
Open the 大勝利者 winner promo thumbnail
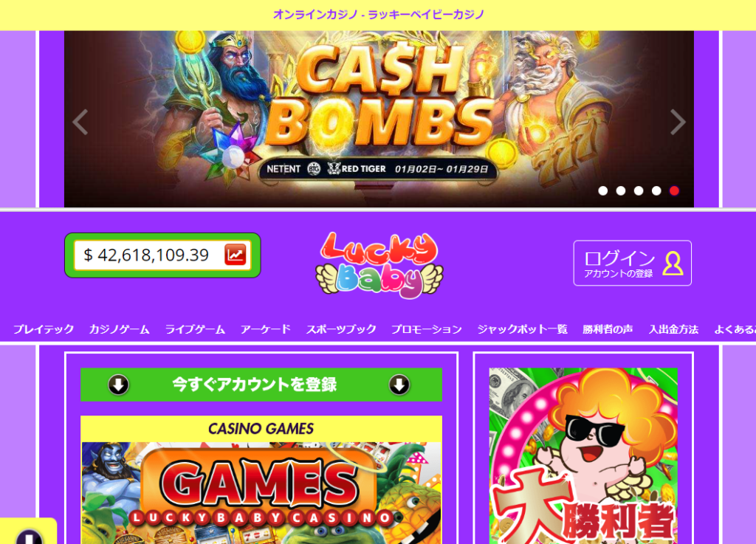click(x=583, y=456)
